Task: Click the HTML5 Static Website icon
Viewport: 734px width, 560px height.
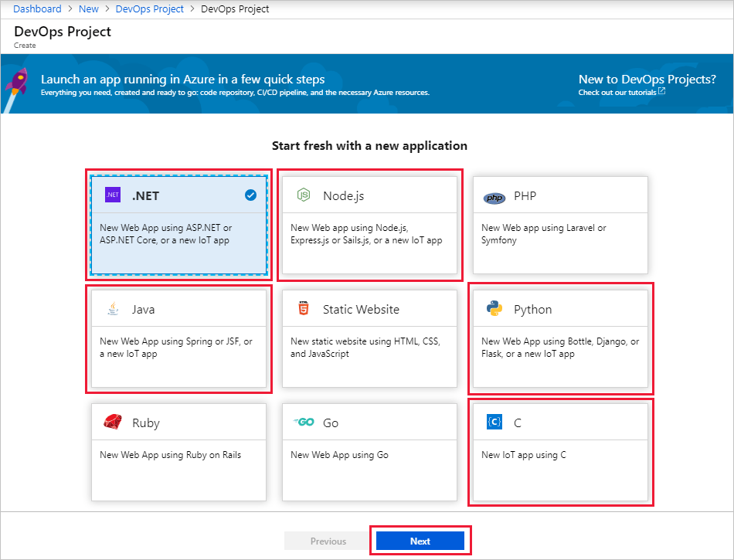Action: coord(304,308)
